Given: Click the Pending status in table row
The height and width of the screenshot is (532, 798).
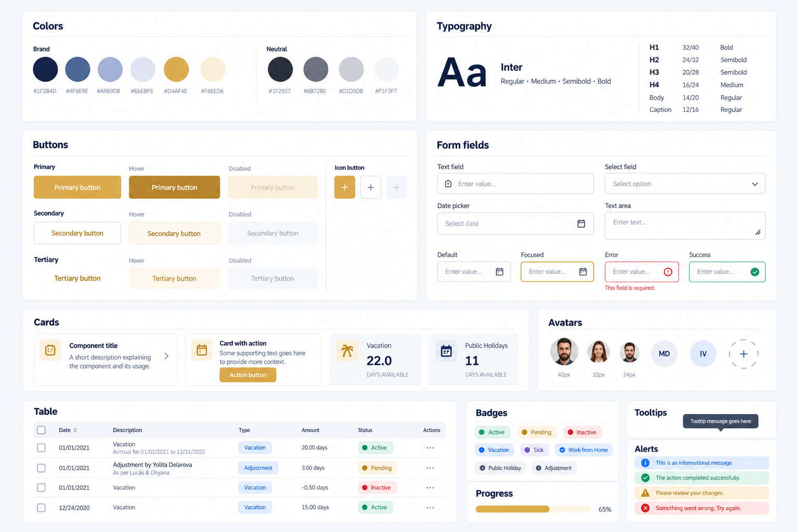Looking at the screenshot, I should coord(377,468).
